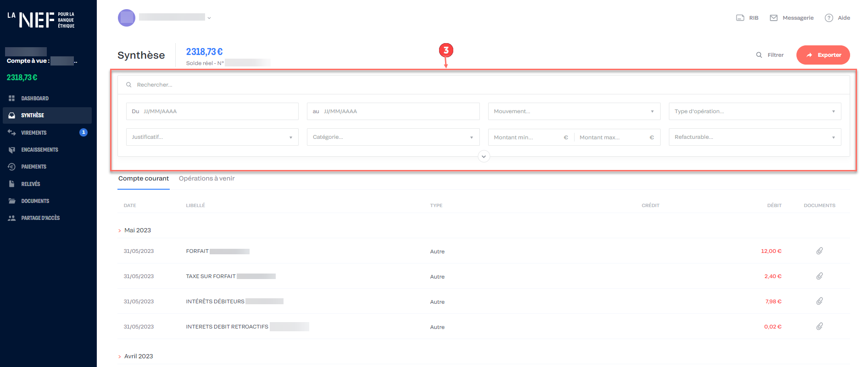Open the Type d'opération dropdown

point(754,111)
